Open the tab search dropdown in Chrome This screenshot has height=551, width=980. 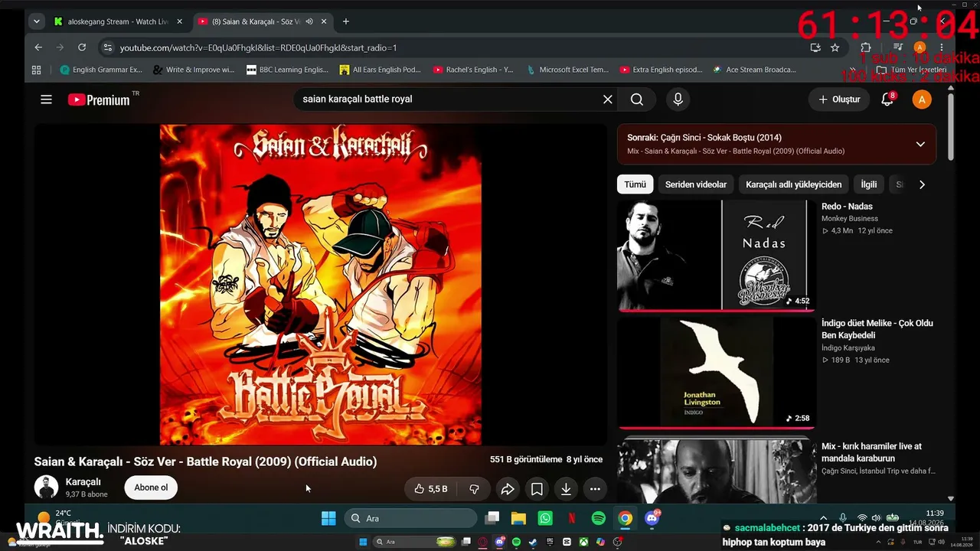coord(36,21)
